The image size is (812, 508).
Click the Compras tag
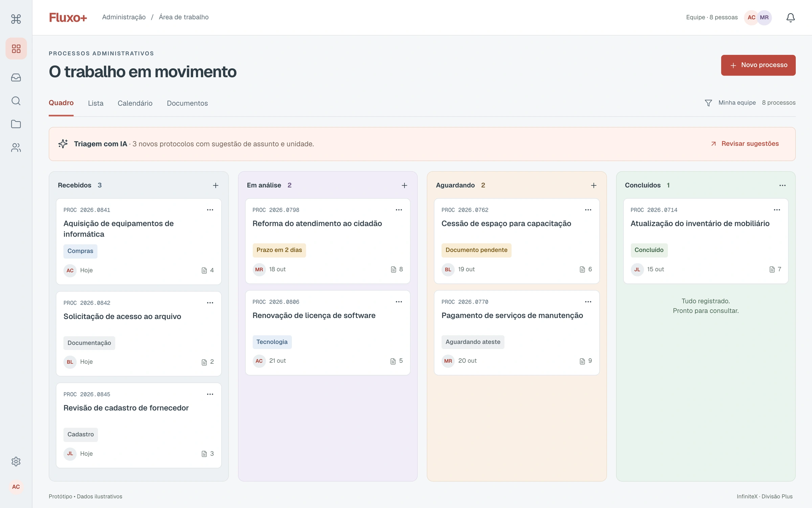click(80, 251)
